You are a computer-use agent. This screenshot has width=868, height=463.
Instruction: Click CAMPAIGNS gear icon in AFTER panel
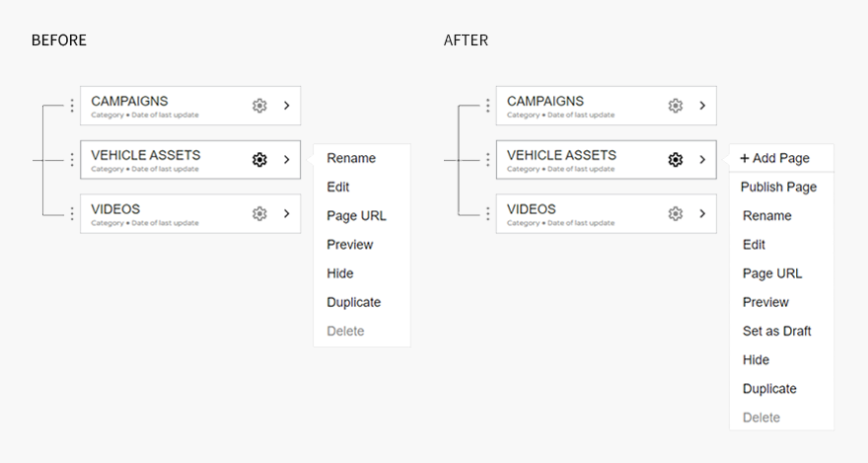point(676,106)
